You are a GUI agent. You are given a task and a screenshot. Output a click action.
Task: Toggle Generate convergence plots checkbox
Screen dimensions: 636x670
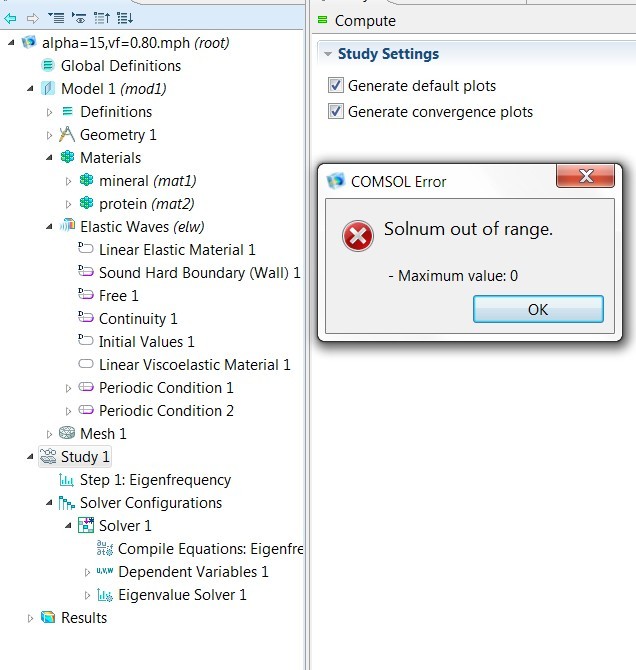click(x=336, y=112)
